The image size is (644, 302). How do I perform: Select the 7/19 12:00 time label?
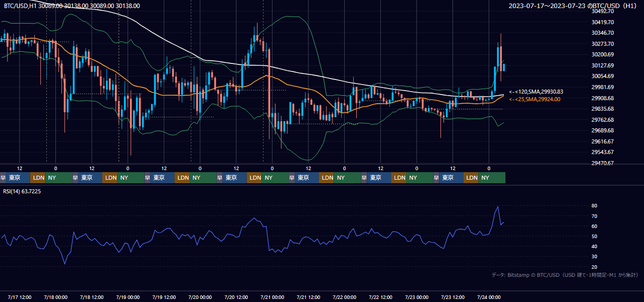tap(164, 297)
